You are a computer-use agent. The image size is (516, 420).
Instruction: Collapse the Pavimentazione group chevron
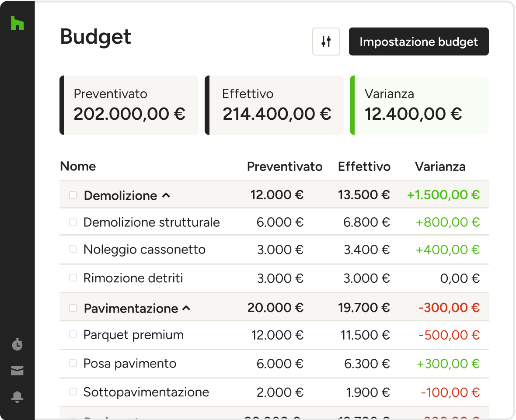186,308
